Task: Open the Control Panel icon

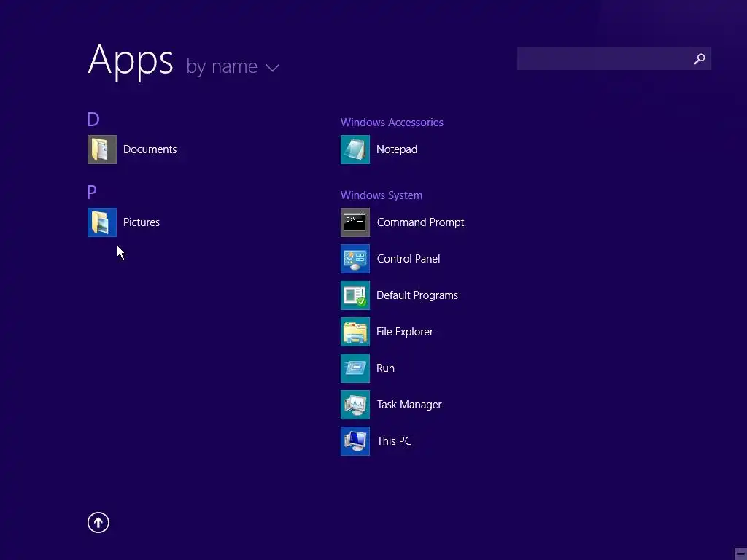Action: click(355, 259)
